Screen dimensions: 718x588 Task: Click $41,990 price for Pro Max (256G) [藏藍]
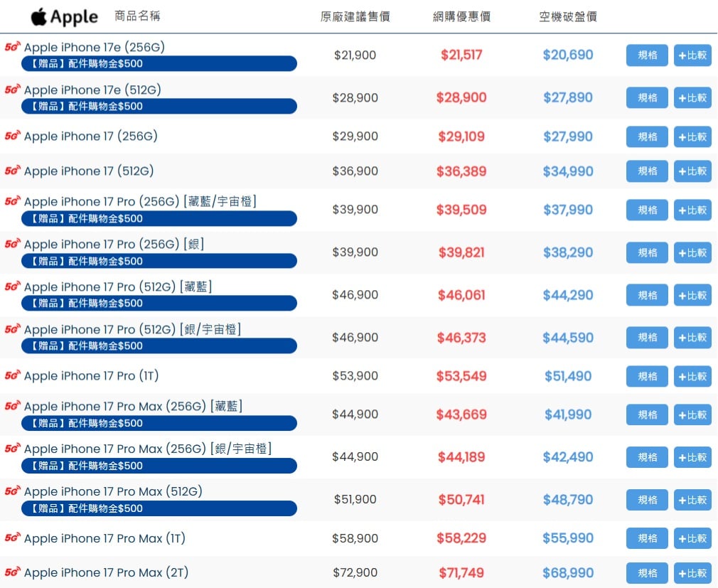567,415
